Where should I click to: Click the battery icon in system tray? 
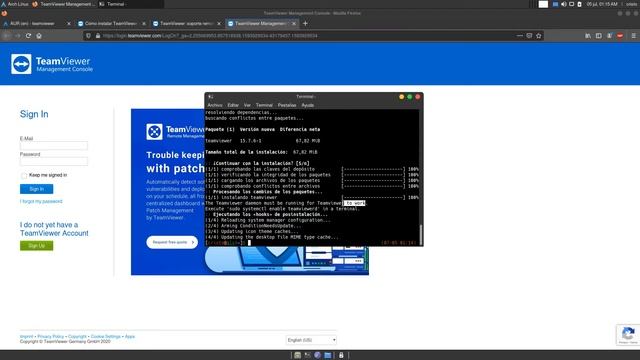point(579,4)
